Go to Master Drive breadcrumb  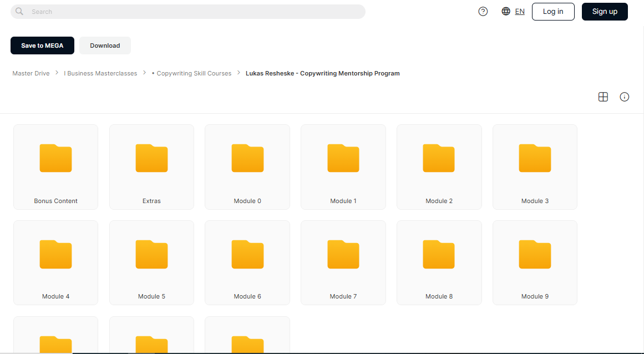coord(31,73)
